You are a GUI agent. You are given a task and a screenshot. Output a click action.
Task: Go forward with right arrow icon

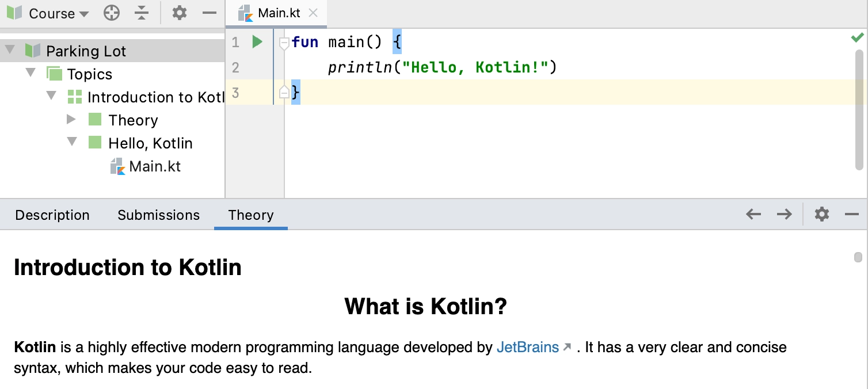[785, 215]
